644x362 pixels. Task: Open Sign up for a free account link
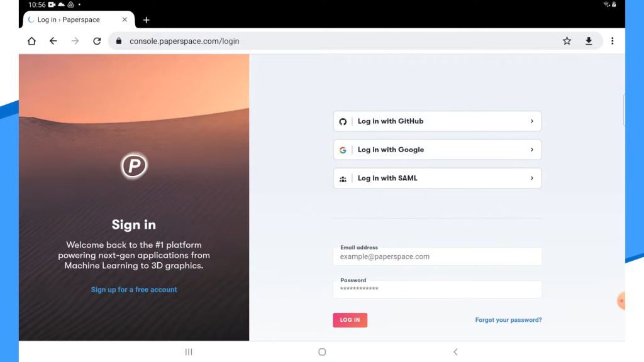tap(134, 289)
